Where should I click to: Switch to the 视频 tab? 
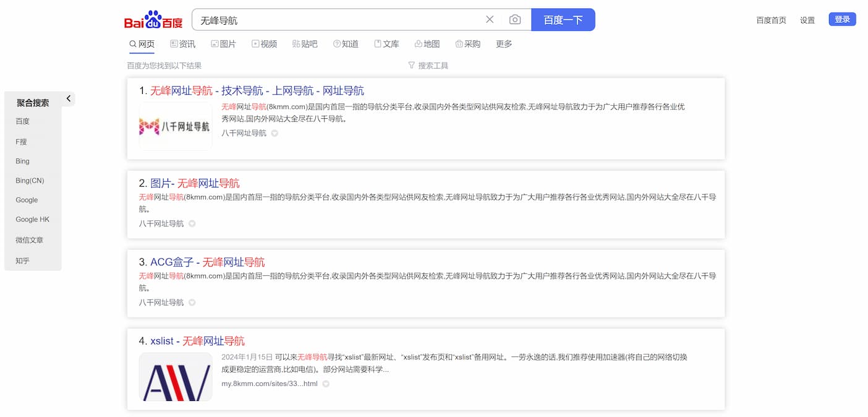tap(264, 44)
